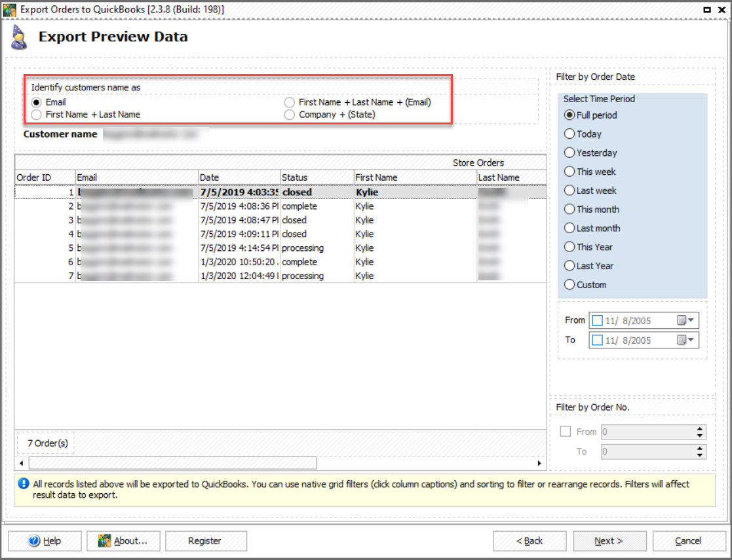Click the bold closed status in order 1

(297, 192)
